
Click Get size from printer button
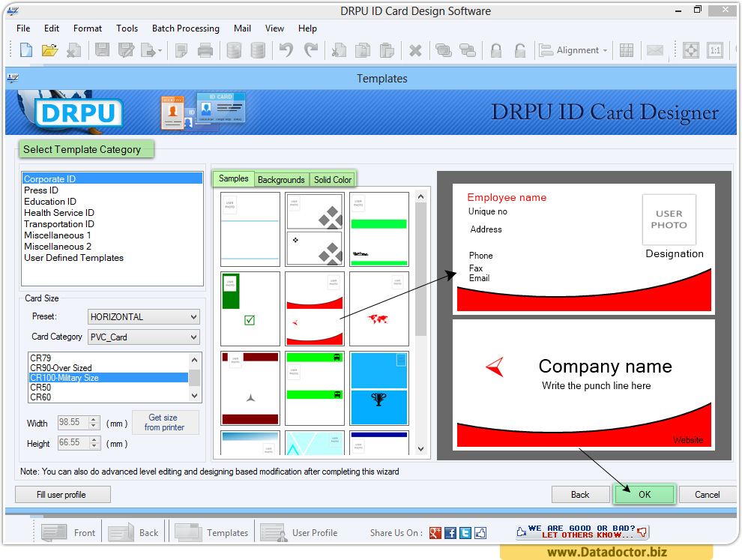[165, 422]
